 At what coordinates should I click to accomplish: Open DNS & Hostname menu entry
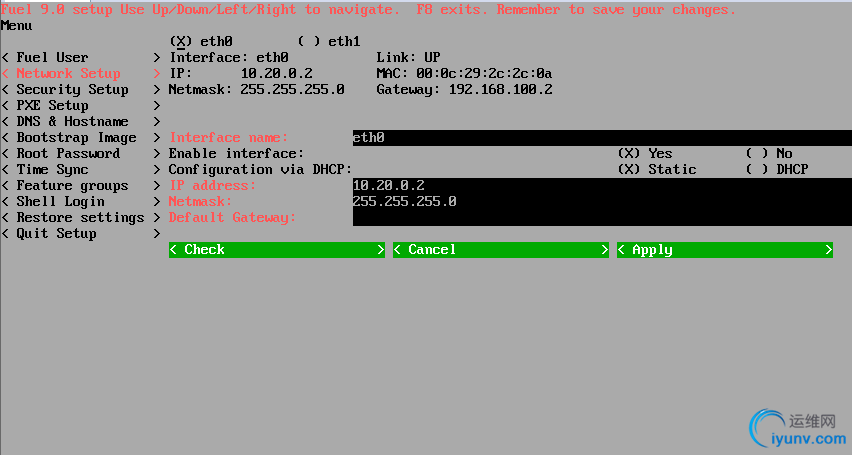tap(82, 121)
